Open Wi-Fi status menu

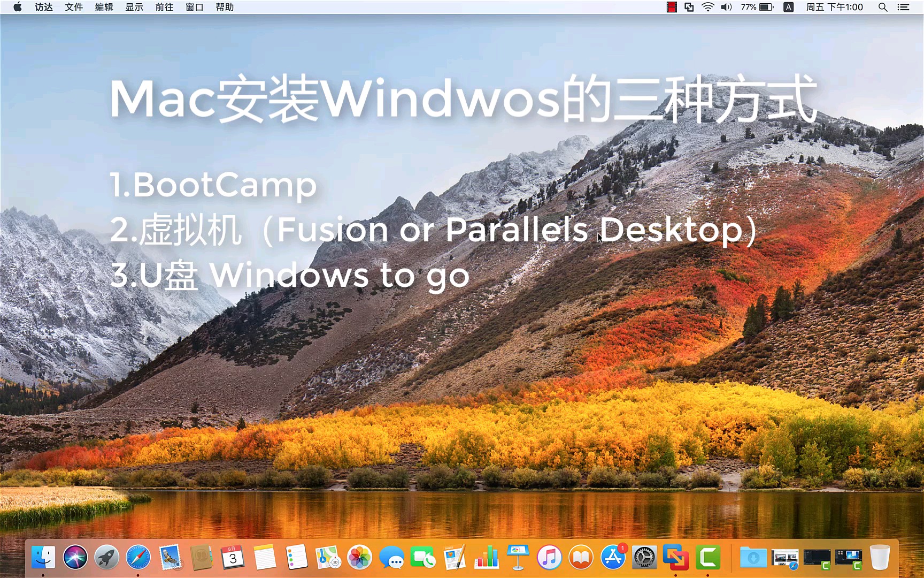(708, 7)
